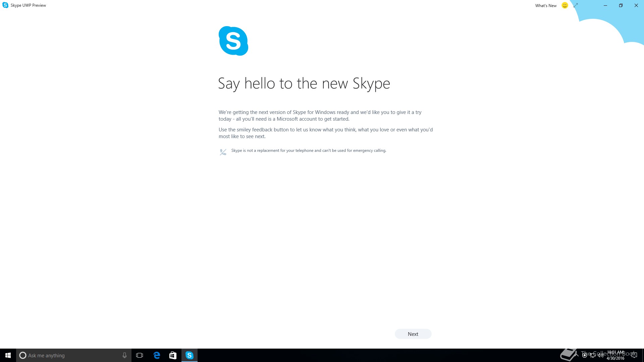Open the What's New link
Viewport: 644px width, 362px height.
pyautogui.click(x=546, y=6)
